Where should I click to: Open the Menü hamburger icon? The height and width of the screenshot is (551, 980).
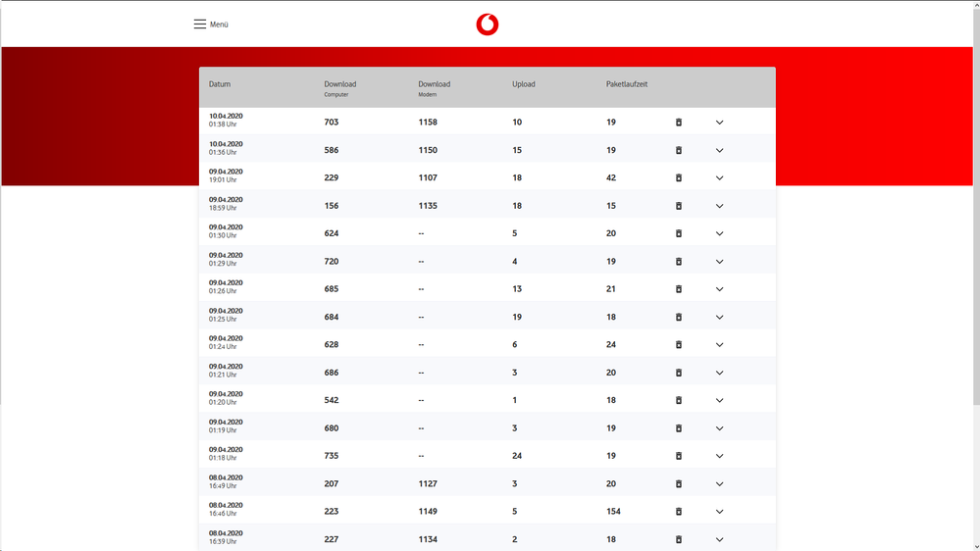[199, 25]
